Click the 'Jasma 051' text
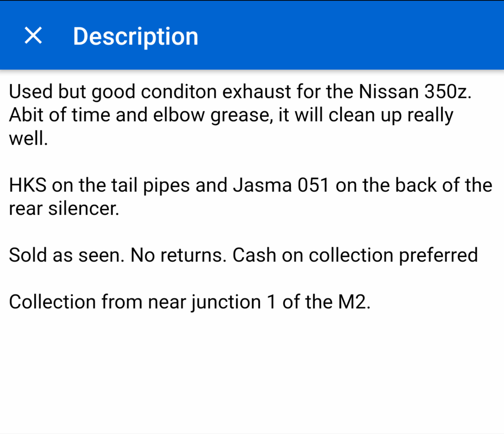 pos(281,185)
